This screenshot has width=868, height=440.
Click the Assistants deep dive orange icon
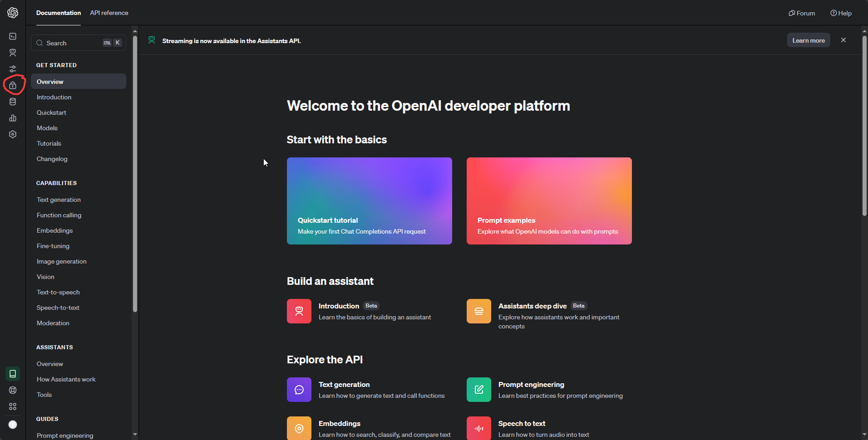(x=479, y=311)
